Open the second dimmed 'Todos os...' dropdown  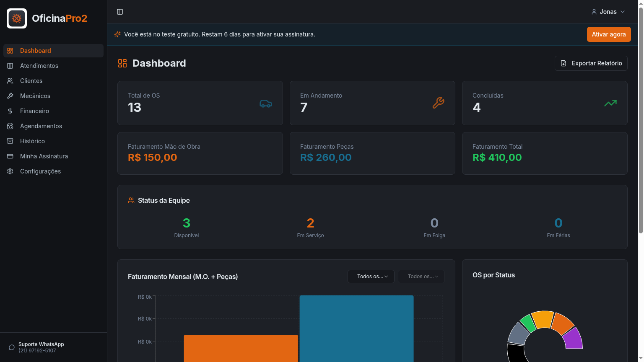421,277
